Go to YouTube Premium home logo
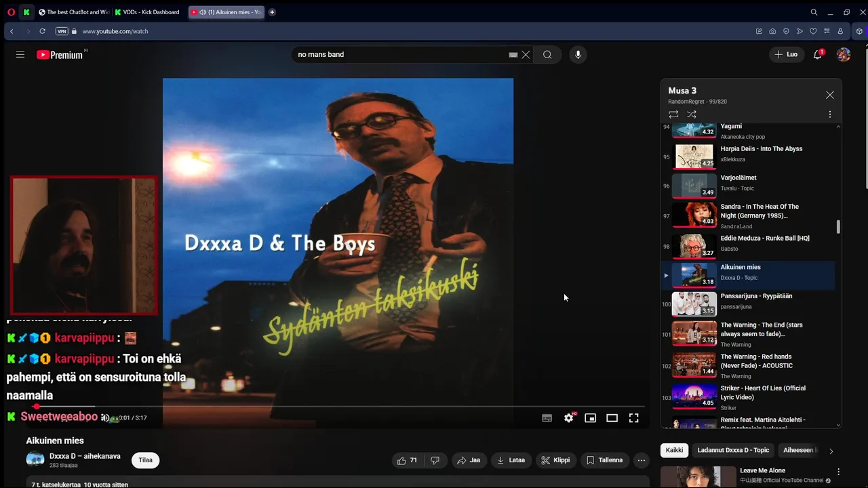This screenshot has height=488, width=868. (x=60, y=55)
